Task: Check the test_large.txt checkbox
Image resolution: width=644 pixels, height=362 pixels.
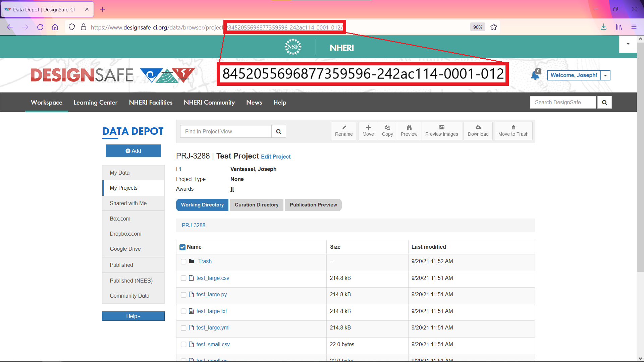Action: click(183, 311)
